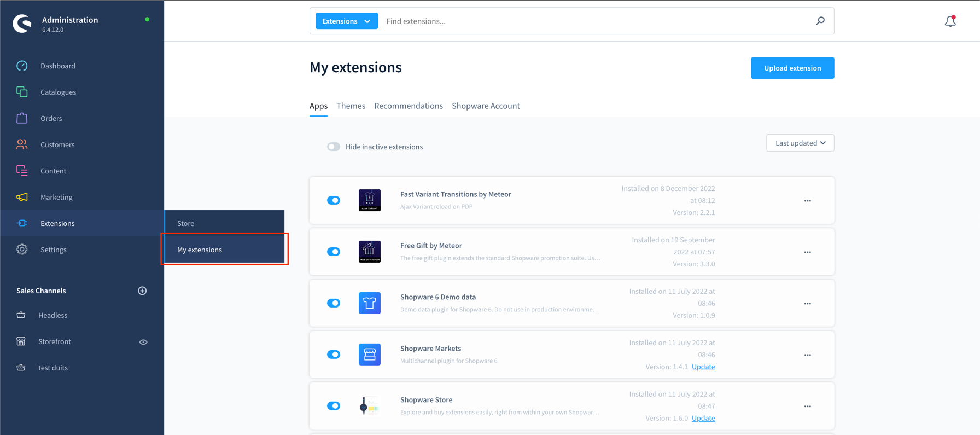
Task: Click the green online status dot
Action: (x=147, y=20)
